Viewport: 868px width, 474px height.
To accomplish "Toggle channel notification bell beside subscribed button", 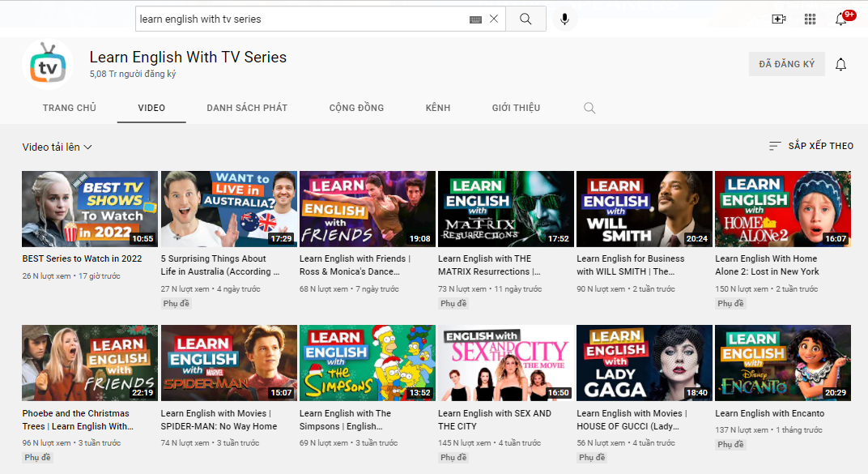I will 840,64.
